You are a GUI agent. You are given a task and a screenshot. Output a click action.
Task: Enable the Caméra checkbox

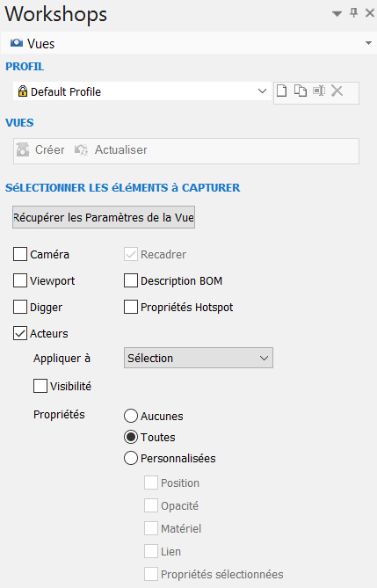(x=20, y=254)
